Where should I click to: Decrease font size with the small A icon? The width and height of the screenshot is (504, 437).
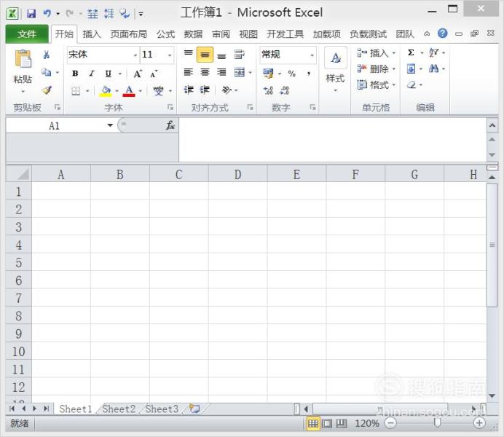tap(154, 74)
